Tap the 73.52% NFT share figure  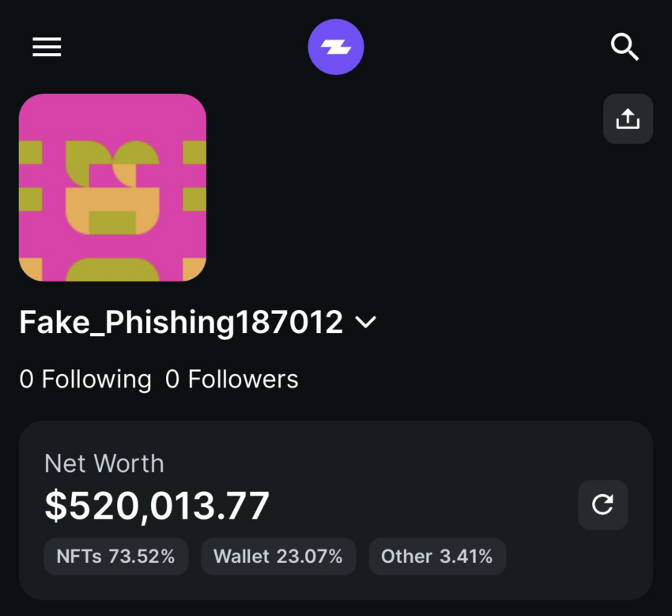pyautogui.click(x=142, y=557)
